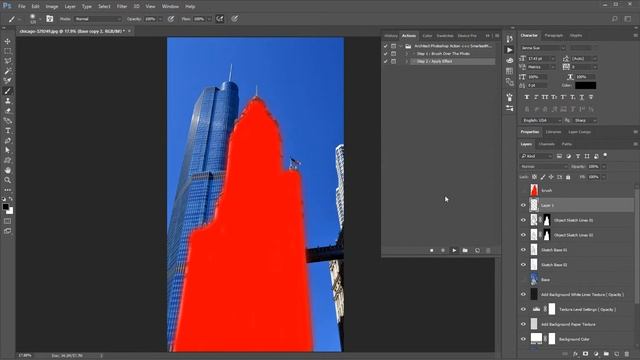Select the Move tool
Image resolution: width=640 pixels, height=360 pixels.
[x=8, y=41]
